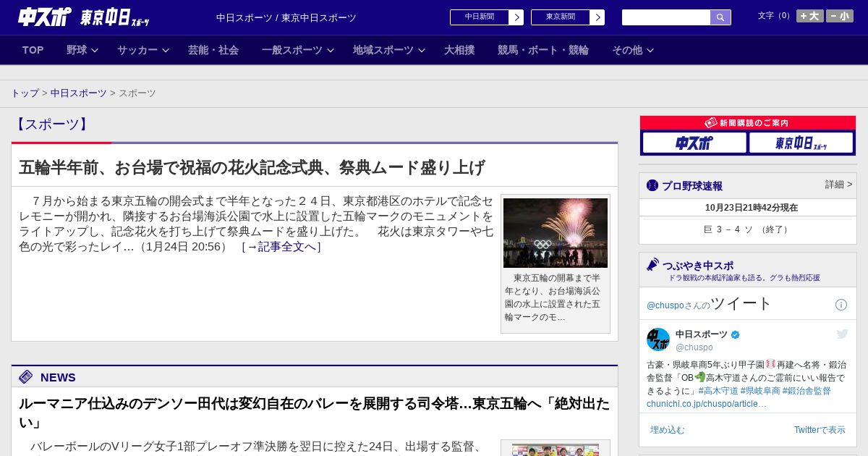Open the ルーマニア仕込みのデンソー田代 article headline

[x=314, y=413]
